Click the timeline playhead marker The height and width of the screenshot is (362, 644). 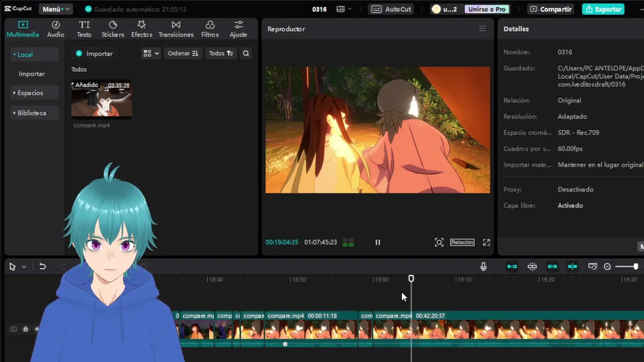coord(411,279)
